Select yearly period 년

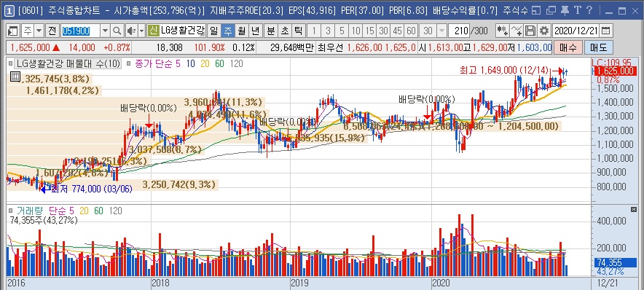(x=255, y=31)
